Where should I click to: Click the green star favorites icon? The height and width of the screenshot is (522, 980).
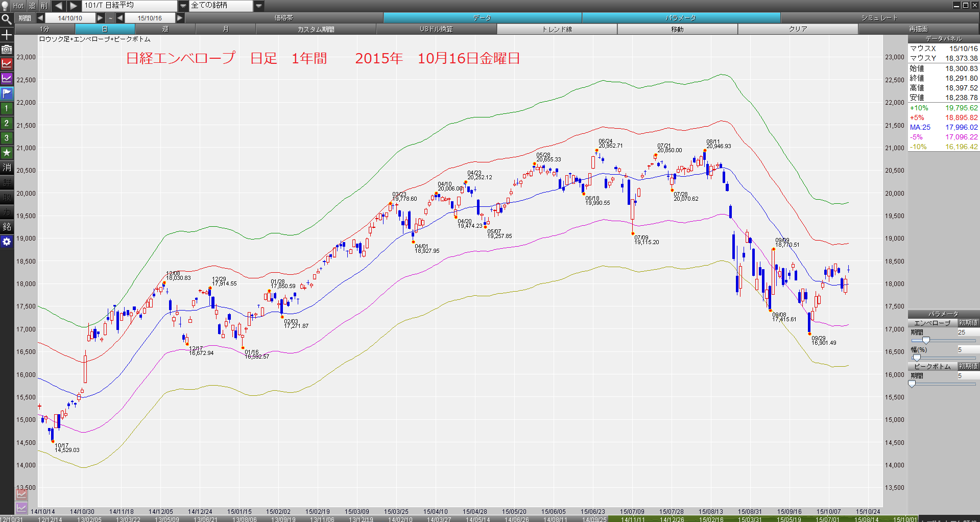[7, 153]
